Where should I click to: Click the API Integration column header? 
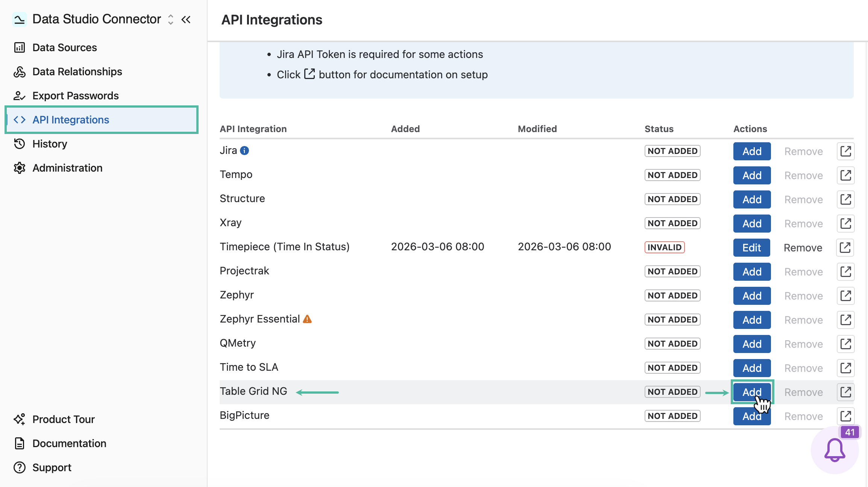tap(253, 129)
